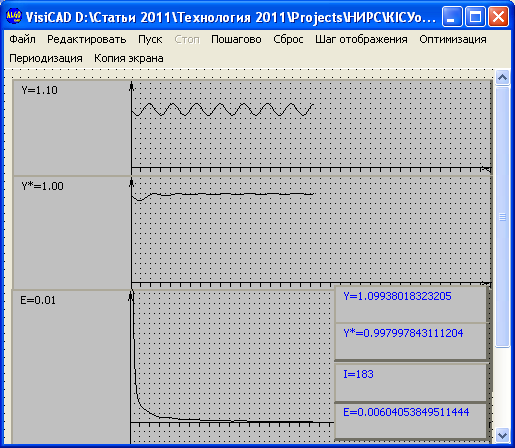Select the Пошагово menu item
Image resolution: width=515 pixels, height=448 pixels.
(236, 39)
